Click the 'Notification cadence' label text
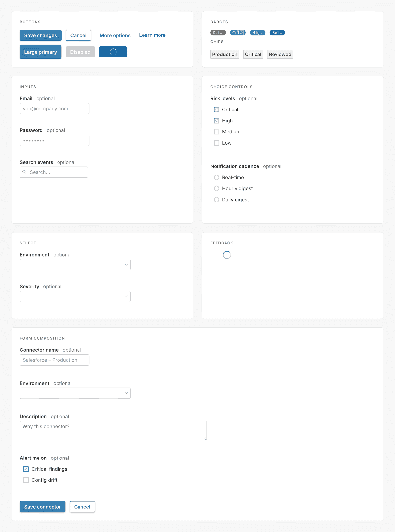 pos(235,166)
